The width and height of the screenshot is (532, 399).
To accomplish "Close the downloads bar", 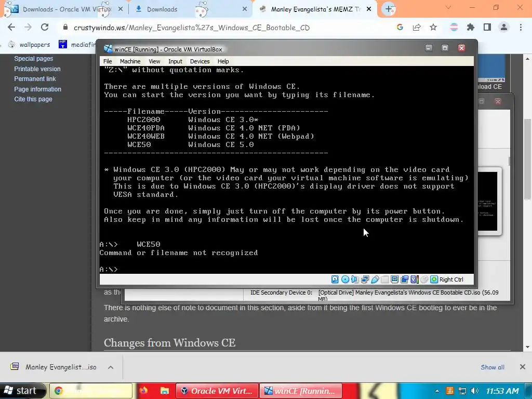I will click(523, 367).
